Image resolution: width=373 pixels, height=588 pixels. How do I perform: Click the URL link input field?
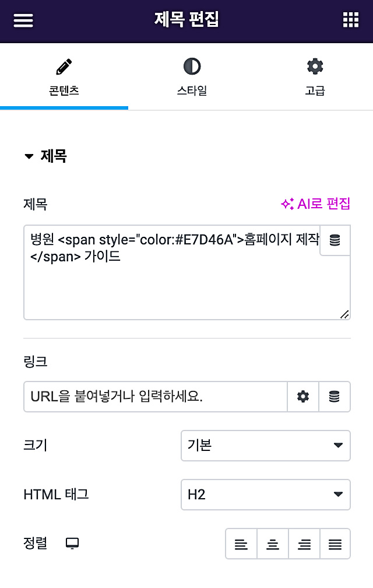coord(156,397)
